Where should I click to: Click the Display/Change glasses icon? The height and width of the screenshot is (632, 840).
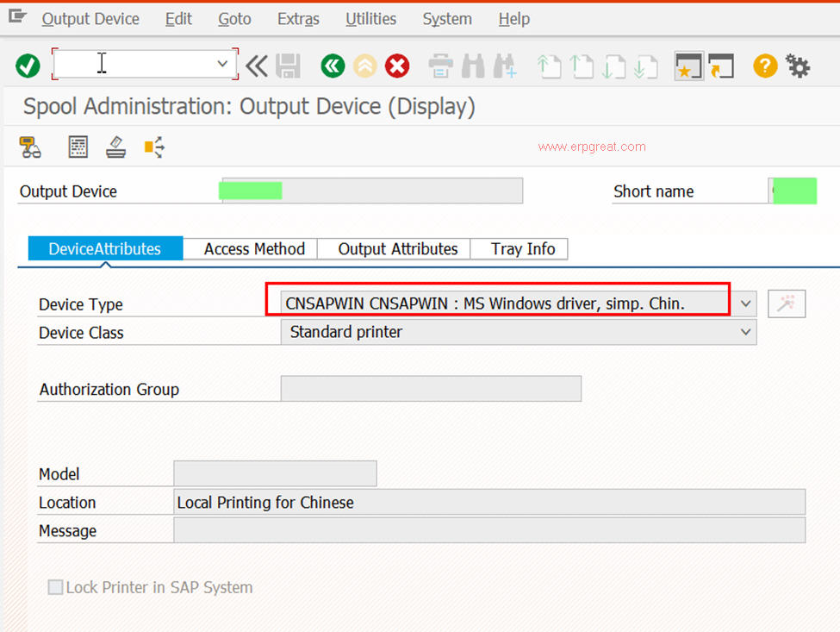(x=30, y=147)
